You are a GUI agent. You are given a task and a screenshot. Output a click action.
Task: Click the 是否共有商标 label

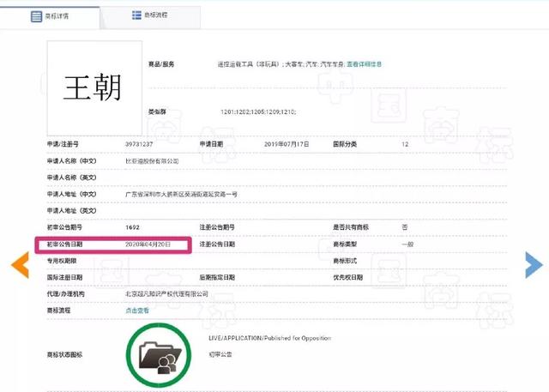pos(351,227)
